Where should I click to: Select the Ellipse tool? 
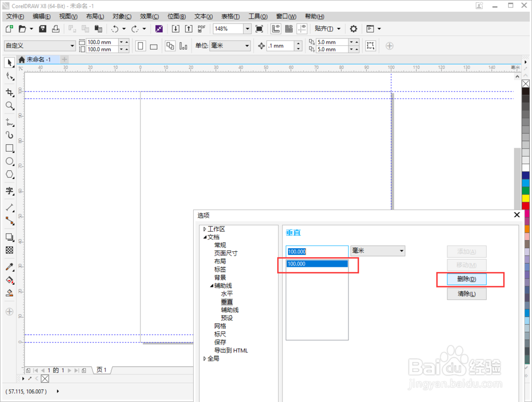click(x=10, y=161)
